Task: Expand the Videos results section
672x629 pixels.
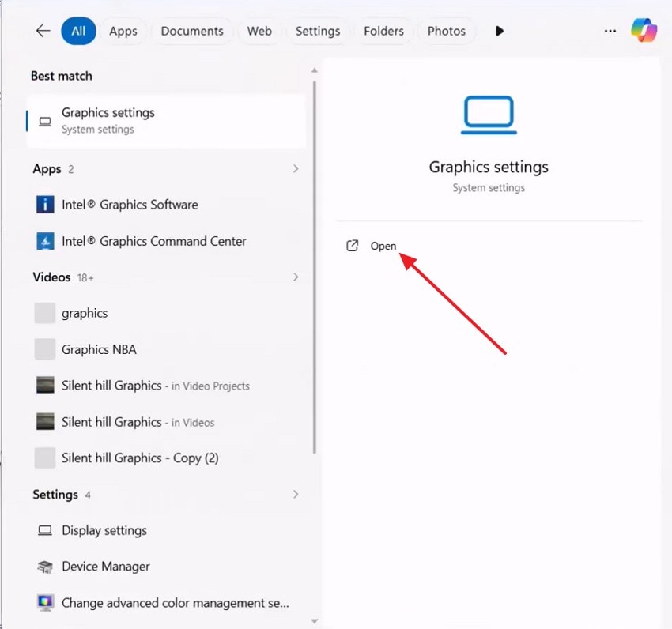Action: 296,277
